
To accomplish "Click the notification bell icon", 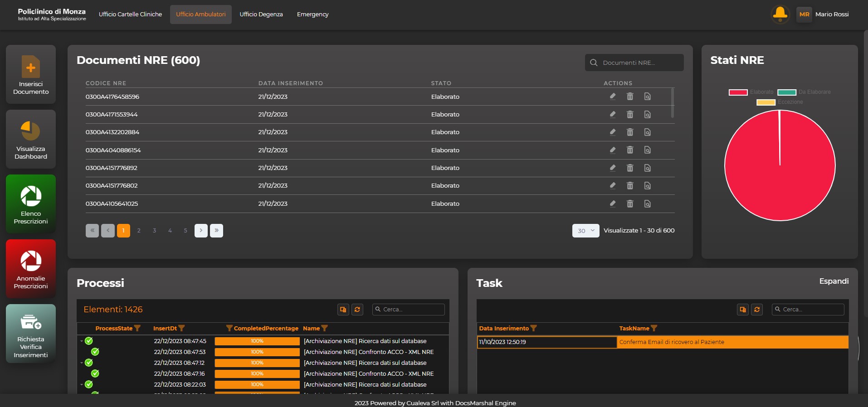I will coord(780,14).
